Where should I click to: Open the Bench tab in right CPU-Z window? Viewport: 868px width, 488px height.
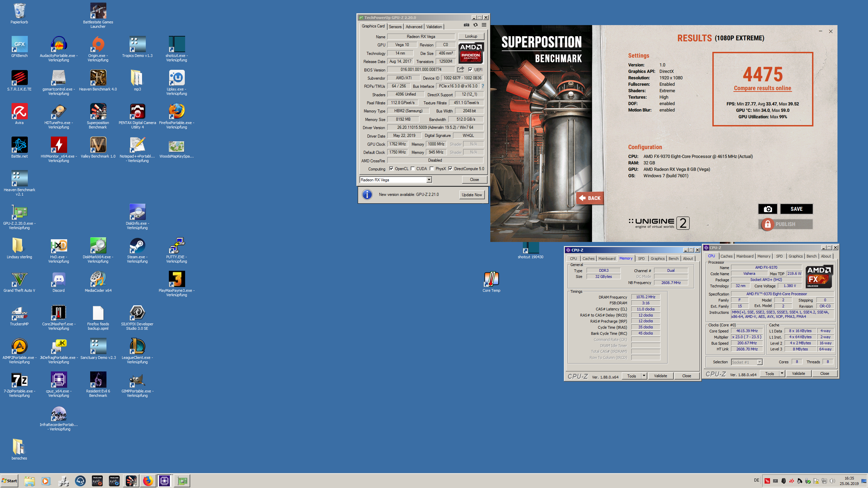coord(811,256)
